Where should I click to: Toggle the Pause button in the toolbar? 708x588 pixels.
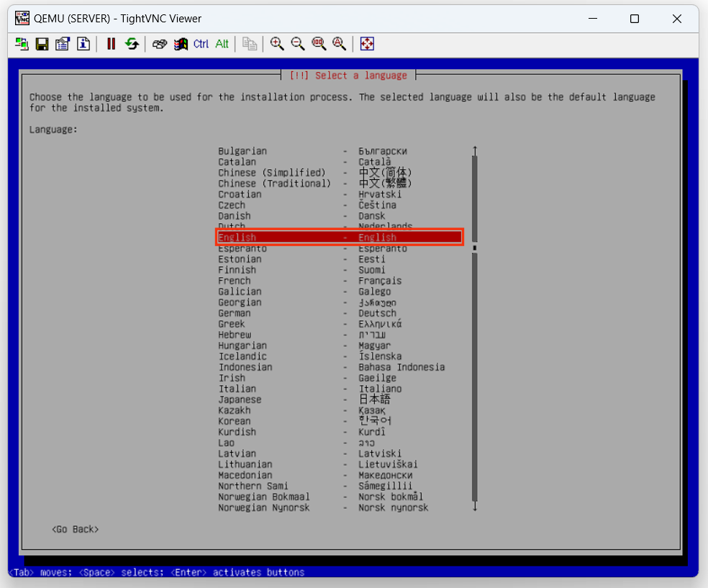click(111, 44)
